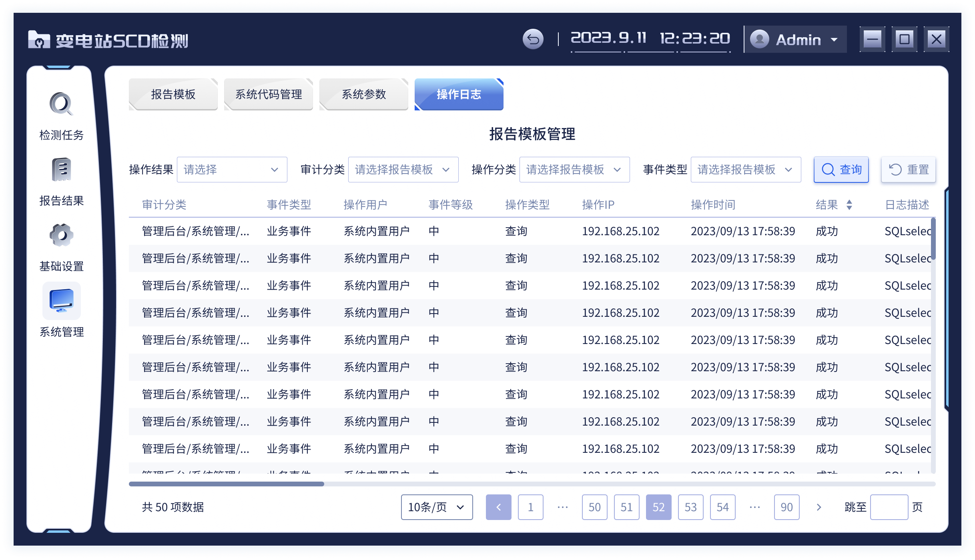
Task: Go to next page arrow
Action: tap(819, 507)
